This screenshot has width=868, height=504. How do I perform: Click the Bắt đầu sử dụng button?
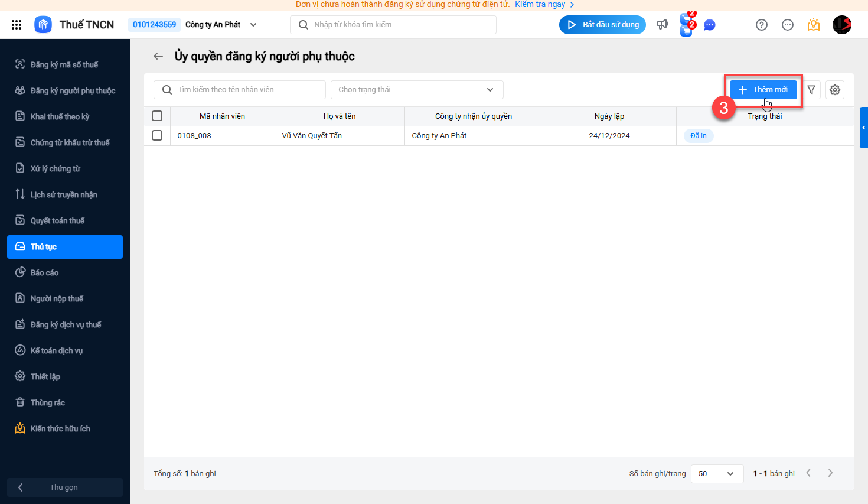(x=602, y=25)
